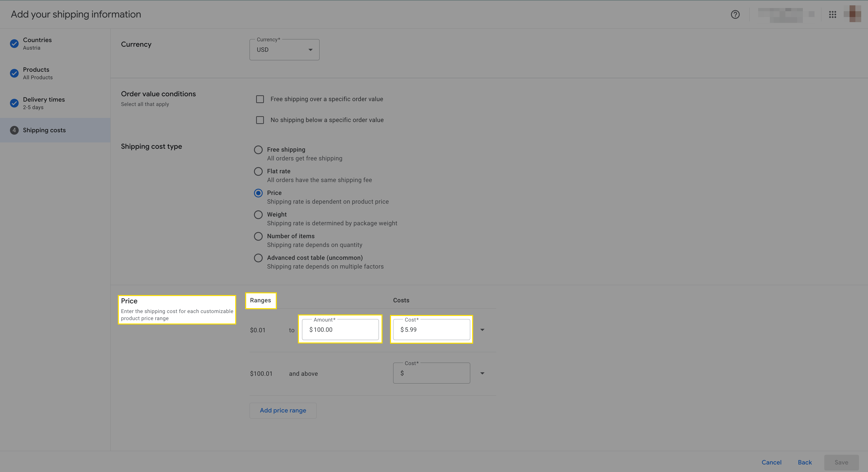
Task: Enable free shipping over a specific order value
Action: [x=260, y=99]
